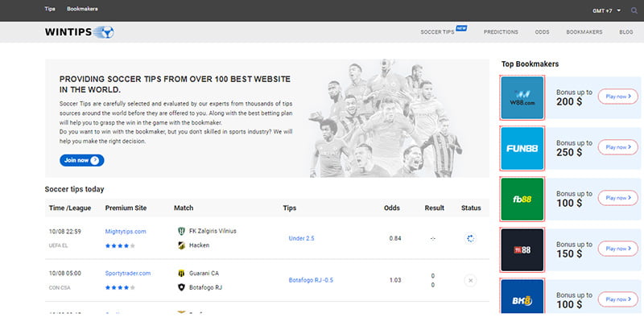Click the Mightytips.com star rating
The image size is (644, 317).
(120, 245)
